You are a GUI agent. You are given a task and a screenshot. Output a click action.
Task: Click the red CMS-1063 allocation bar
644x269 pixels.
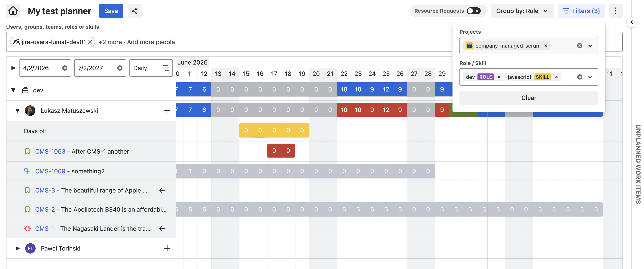pyautogui.click(x=281, y=151)
